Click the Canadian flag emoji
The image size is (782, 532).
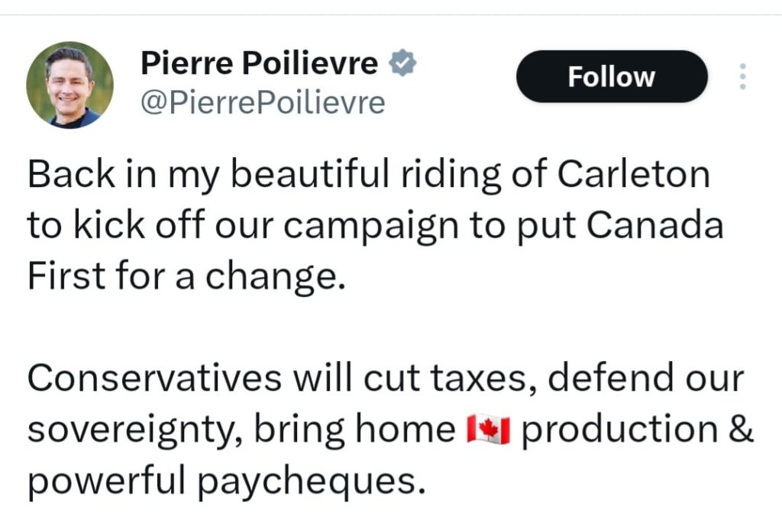click(x=488, y=431)
